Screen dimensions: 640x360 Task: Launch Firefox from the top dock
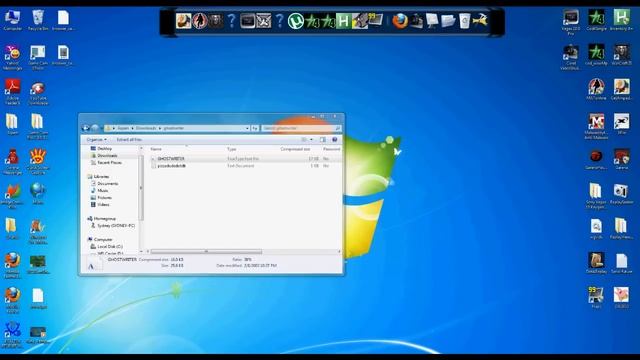[x=400, y=20]
